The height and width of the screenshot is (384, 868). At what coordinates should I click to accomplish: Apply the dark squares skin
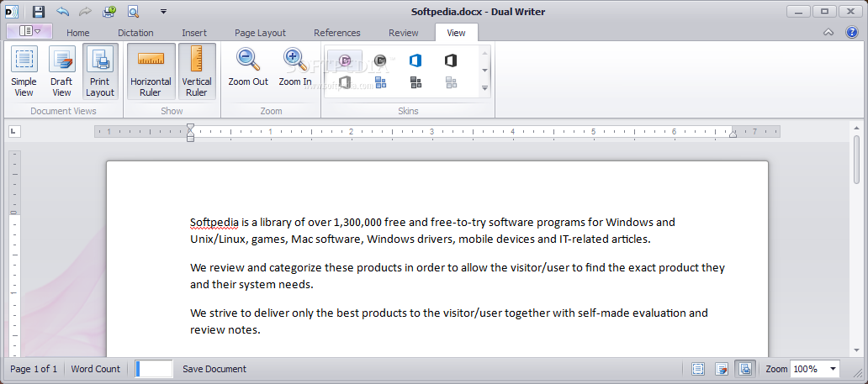(415, 83)
